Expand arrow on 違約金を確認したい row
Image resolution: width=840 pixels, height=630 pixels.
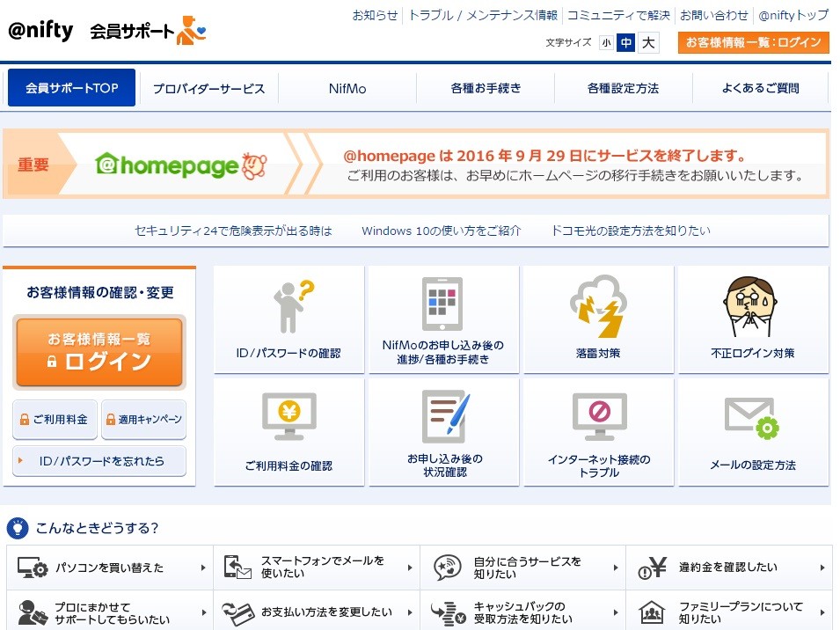click(822, 568)
